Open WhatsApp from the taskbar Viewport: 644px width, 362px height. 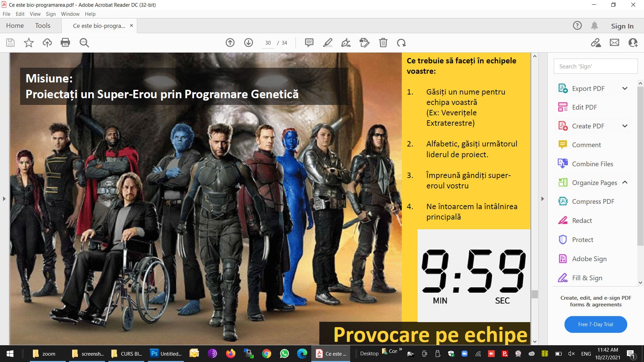(284, 354)
